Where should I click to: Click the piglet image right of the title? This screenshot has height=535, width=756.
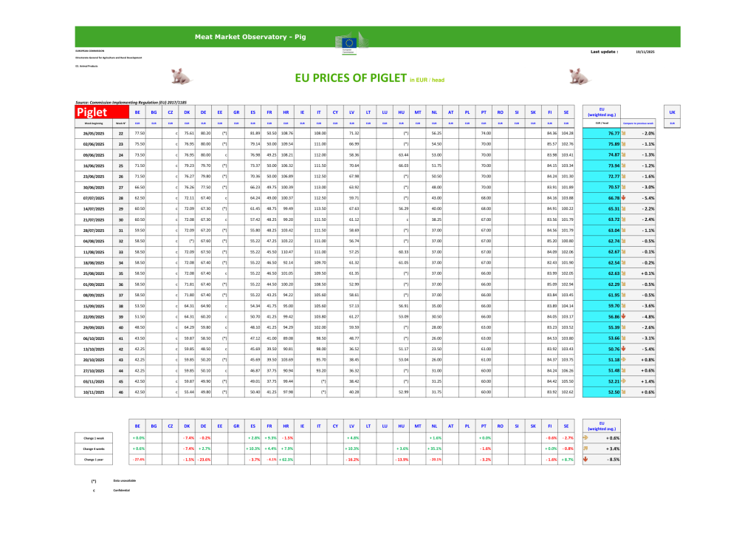click(x=580, y=75)
